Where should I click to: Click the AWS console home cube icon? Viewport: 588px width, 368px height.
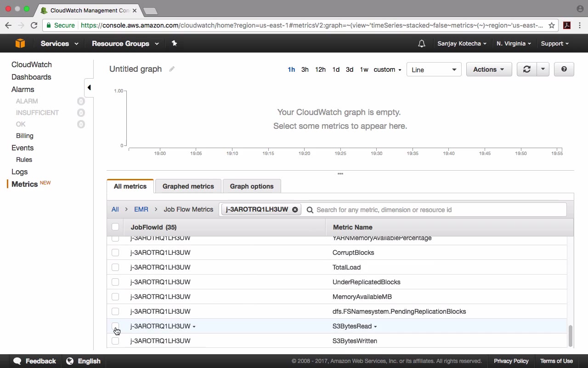pos(20,44)
